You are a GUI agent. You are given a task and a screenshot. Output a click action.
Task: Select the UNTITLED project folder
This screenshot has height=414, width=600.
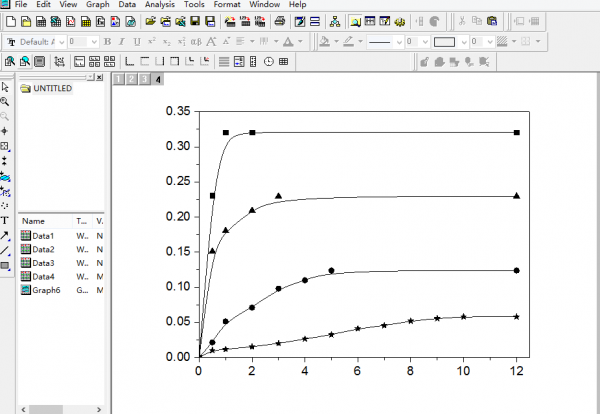tap(46, 88)
